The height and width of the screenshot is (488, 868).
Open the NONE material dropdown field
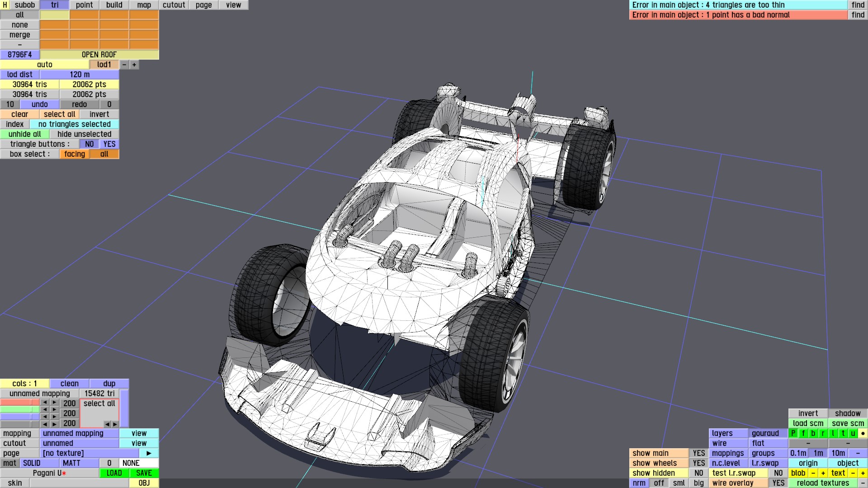tap(139, 463)
